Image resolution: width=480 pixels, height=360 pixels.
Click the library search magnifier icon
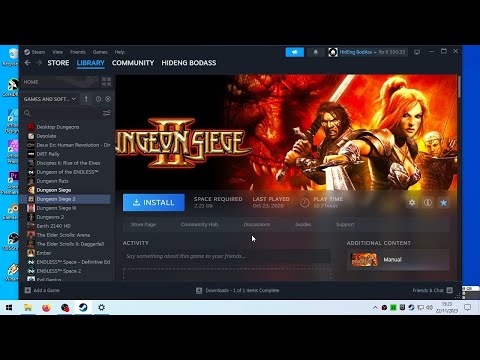[27, 113]
